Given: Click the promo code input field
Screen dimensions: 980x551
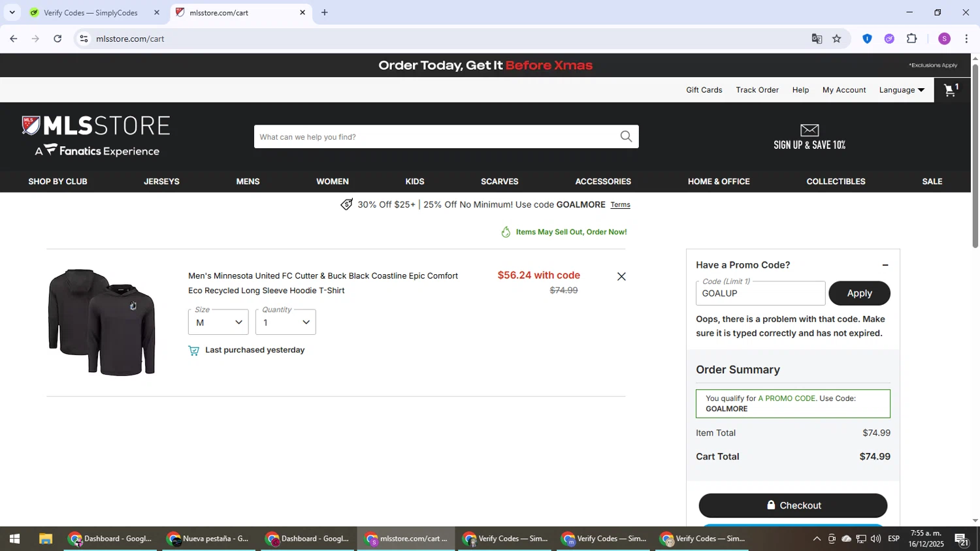Looking at the screenshot, I should (x=760, y=293).
